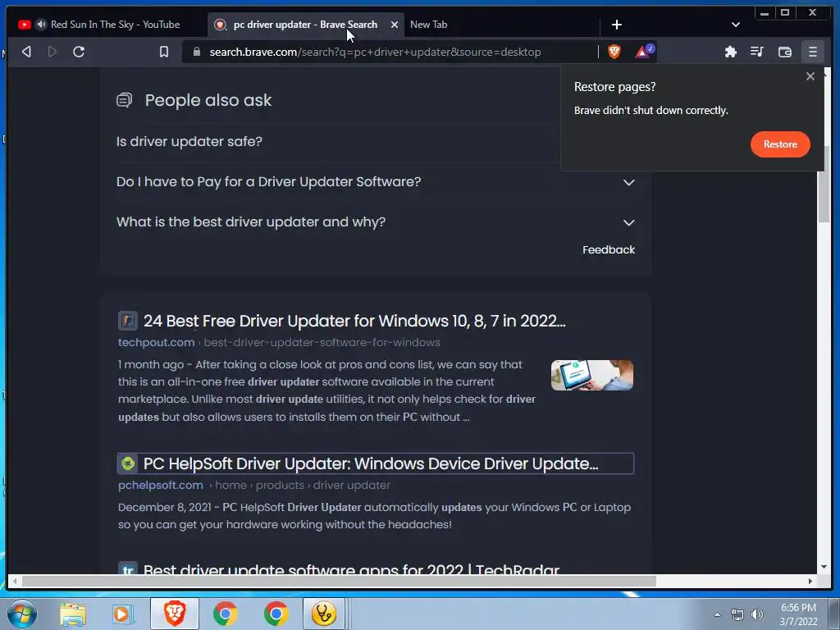The height and width of the screenshot is (630, 840).
Task: Open the techpout result thumbnail image
Action: 592,375
